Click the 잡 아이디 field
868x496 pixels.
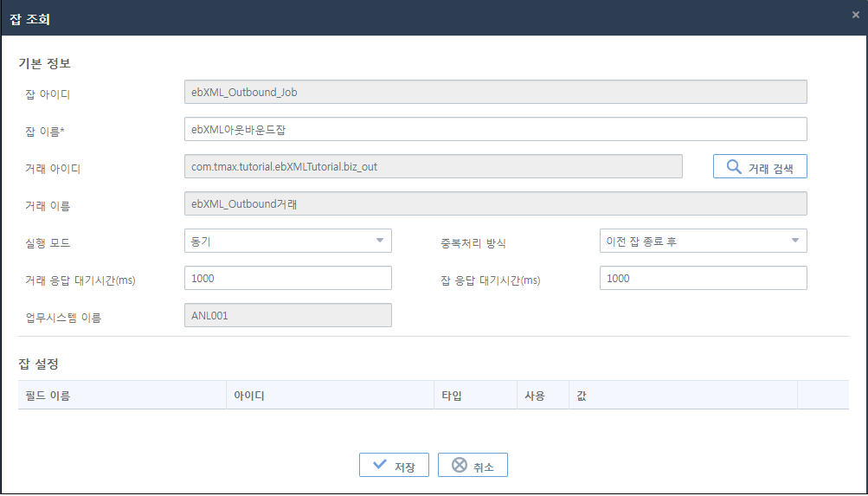495,92
